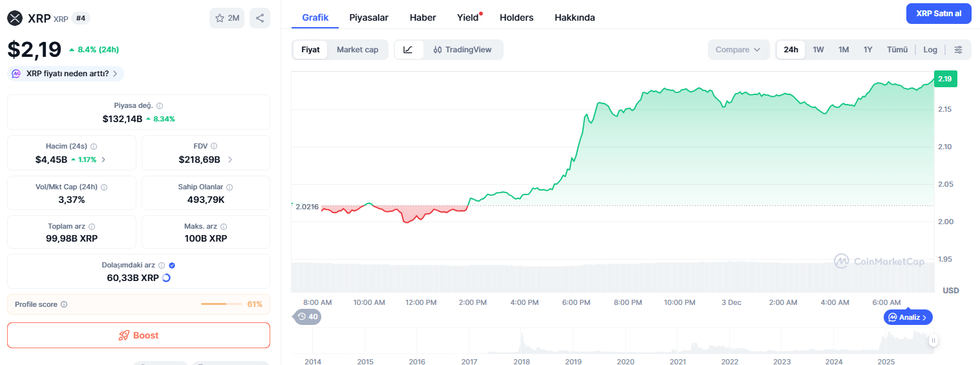Select the 24h time range
This screenshot has height=365, width=980.
pyautogui.click(x=791, y=50)
